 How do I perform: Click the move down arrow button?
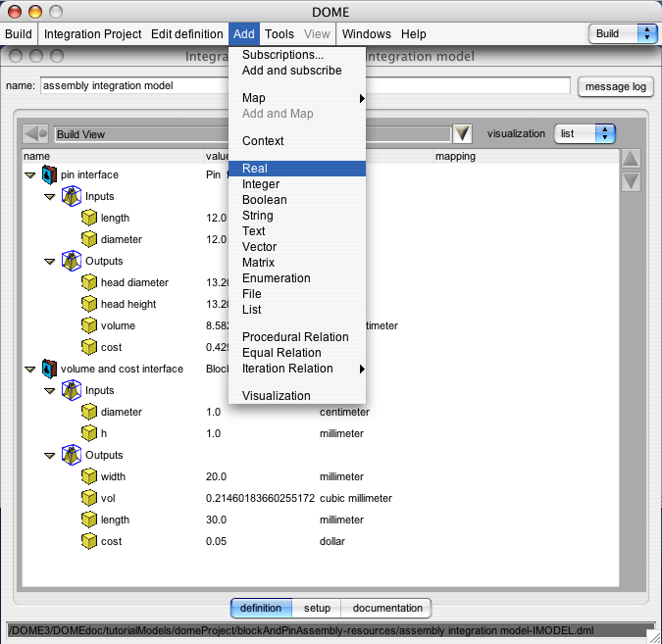click(631, 182)
